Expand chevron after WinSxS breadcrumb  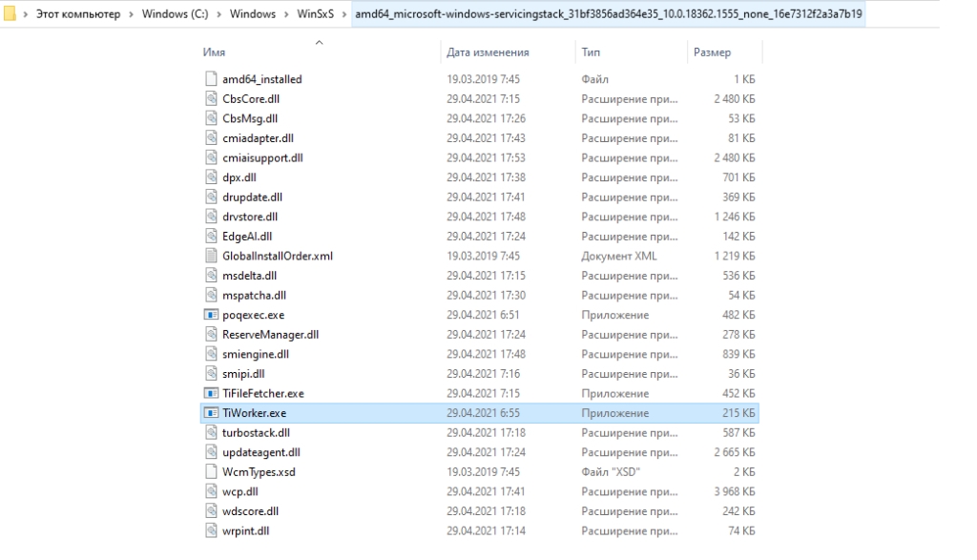click(x=344, y=14)
